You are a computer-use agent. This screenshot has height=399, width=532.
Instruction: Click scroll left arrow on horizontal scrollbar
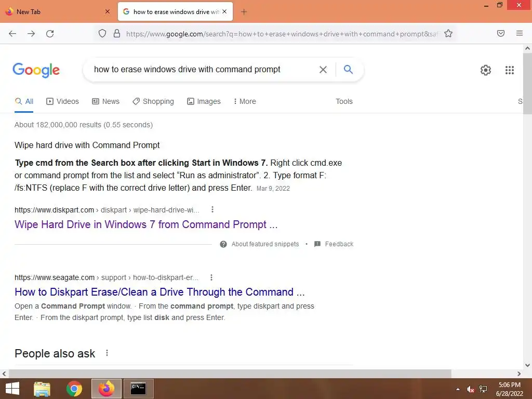click(x=4, y=374)
